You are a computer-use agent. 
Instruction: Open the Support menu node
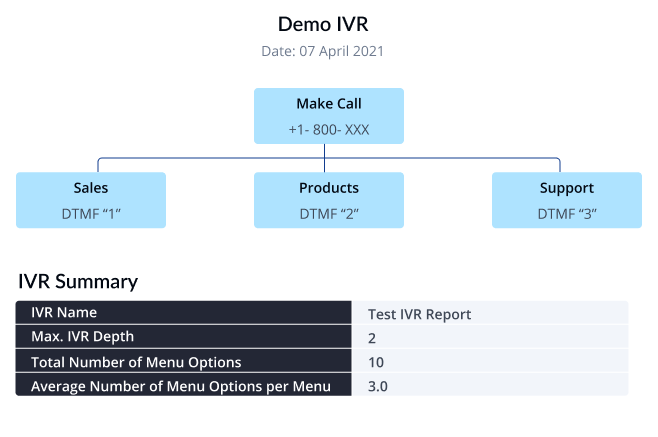566,188
